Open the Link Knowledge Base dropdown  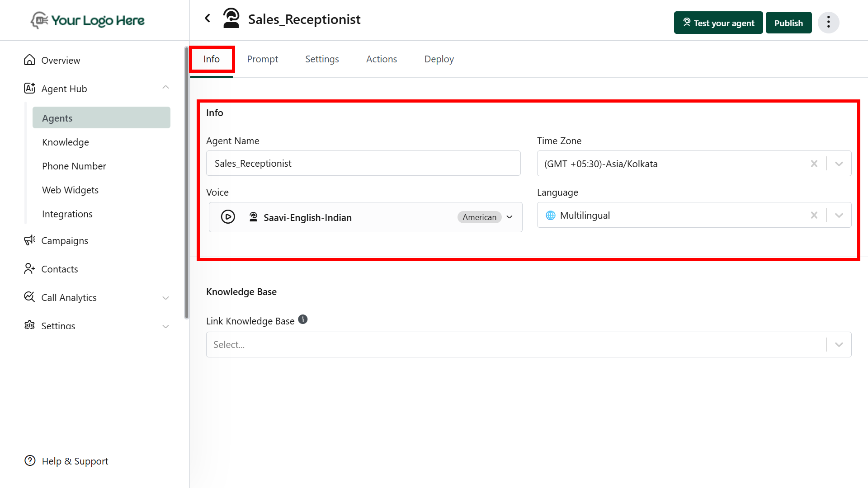[839, 345]
